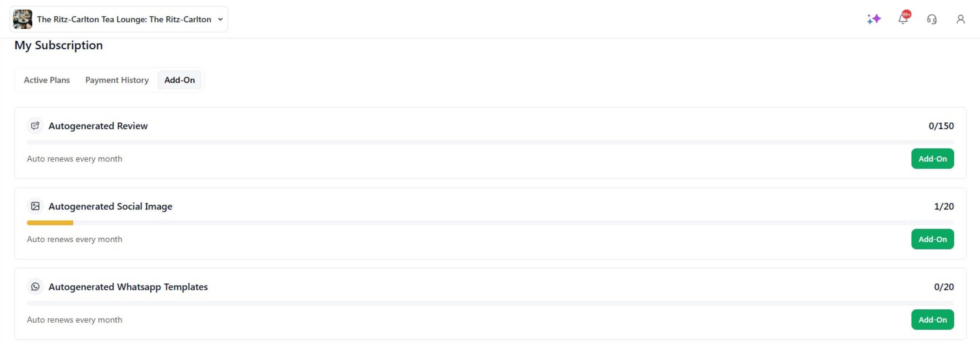The height and width of the screenshot is (344, 980).
Task: Open the Ritz-Carlton Tea Lounge selector
Action: [124, 19]
